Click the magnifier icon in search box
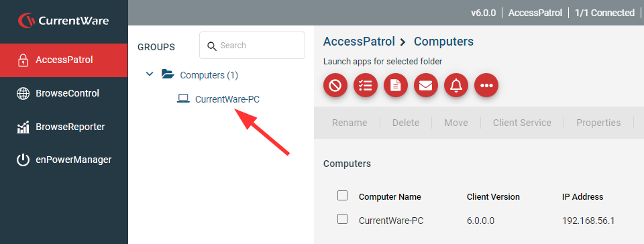The width and height of the screenshot is (644, 244). pos(211,46)
